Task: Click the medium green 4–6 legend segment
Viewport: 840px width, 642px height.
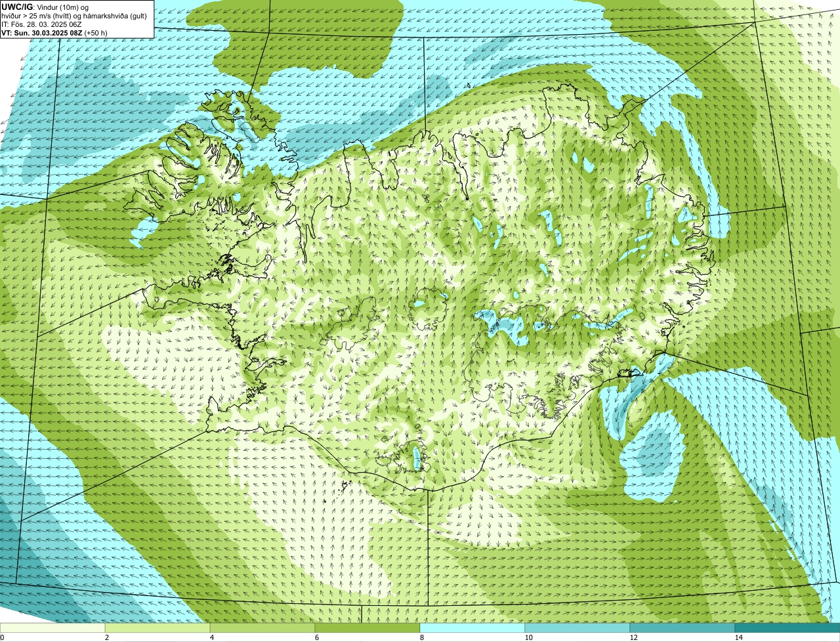Action: point(262,628)
